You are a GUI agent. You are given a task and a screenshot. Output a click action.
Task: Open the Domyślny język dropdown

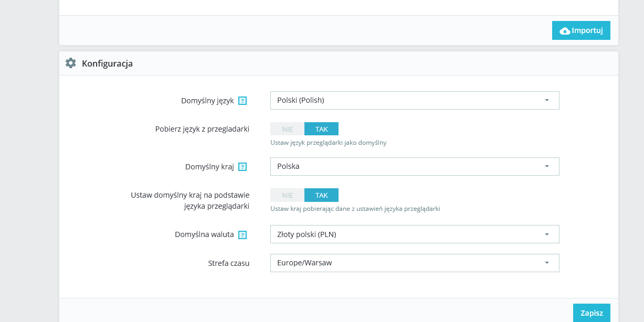coord(415,101)
